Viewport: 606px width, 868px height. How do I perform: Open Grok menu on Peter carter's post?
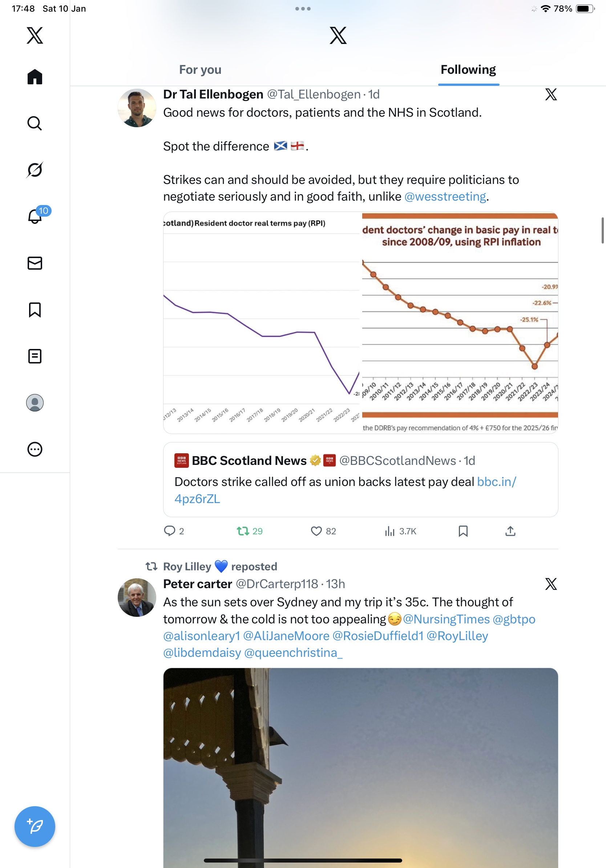pos(551,584)
